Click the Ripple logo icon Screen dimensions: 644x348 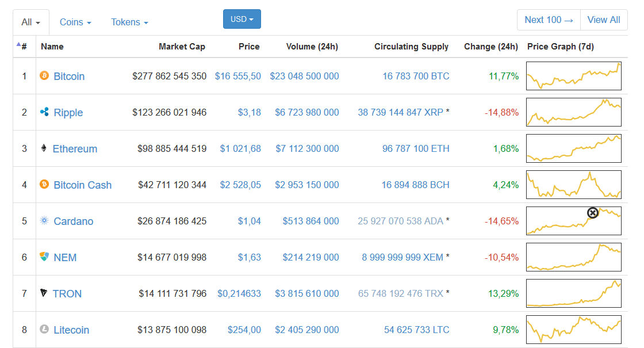click(44, 112)
